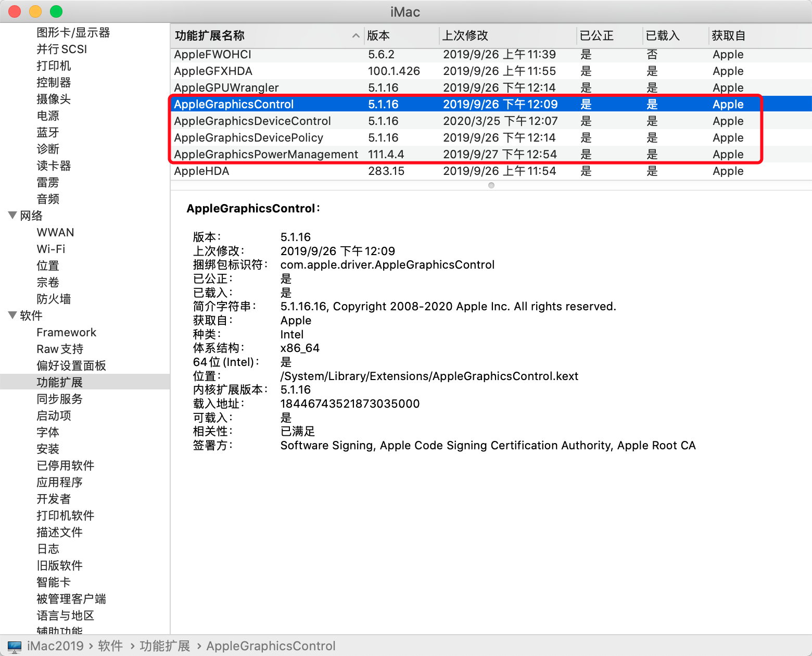Open 诊断 sidebar entry

[48, 149]
